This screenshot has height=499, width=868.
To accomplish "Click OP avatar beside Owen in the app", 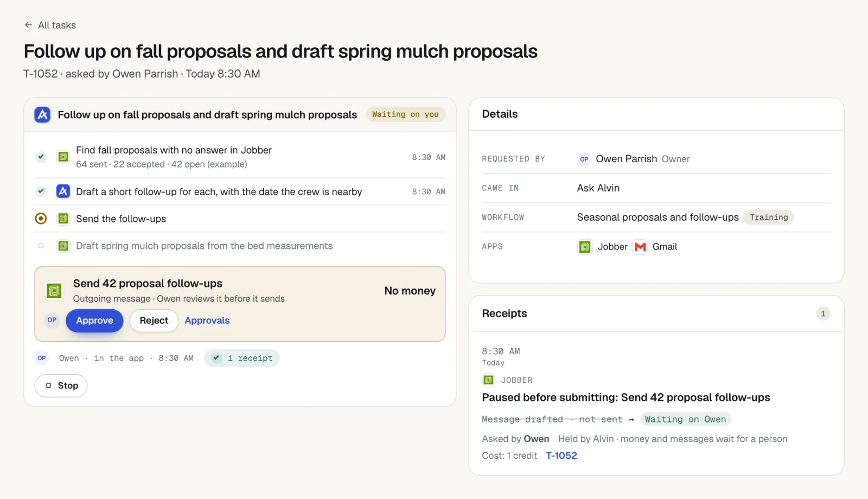I will (x=42, y=358).
